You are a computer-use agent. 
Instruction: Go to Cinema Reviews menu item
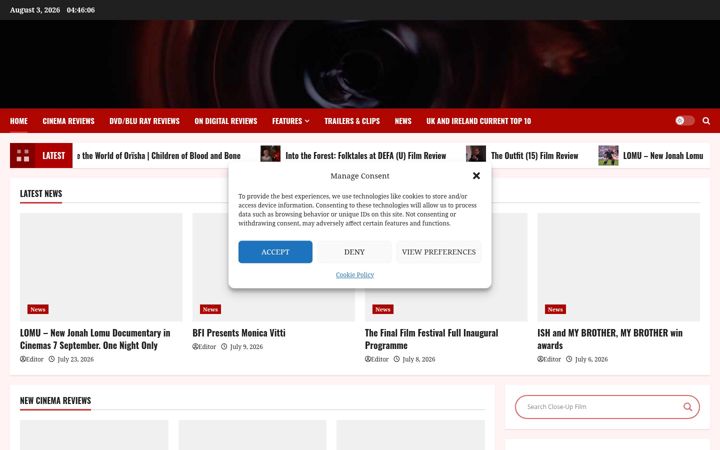pos(68,121)
